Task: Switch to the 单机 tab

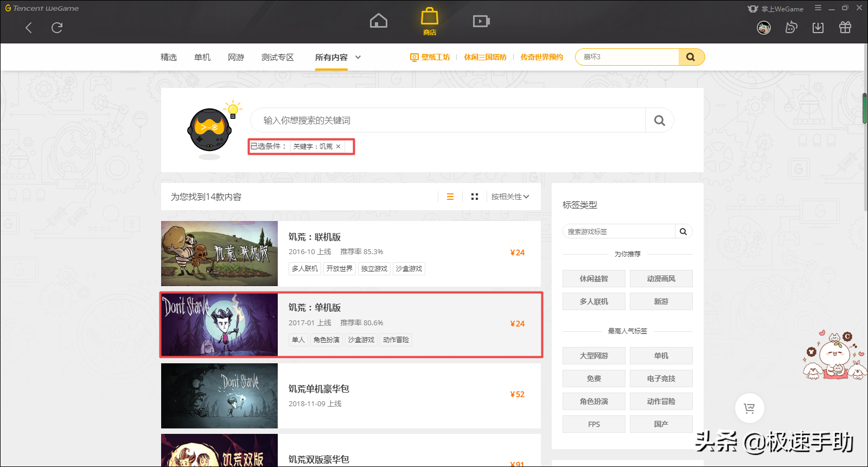Action: pos(202,58)
